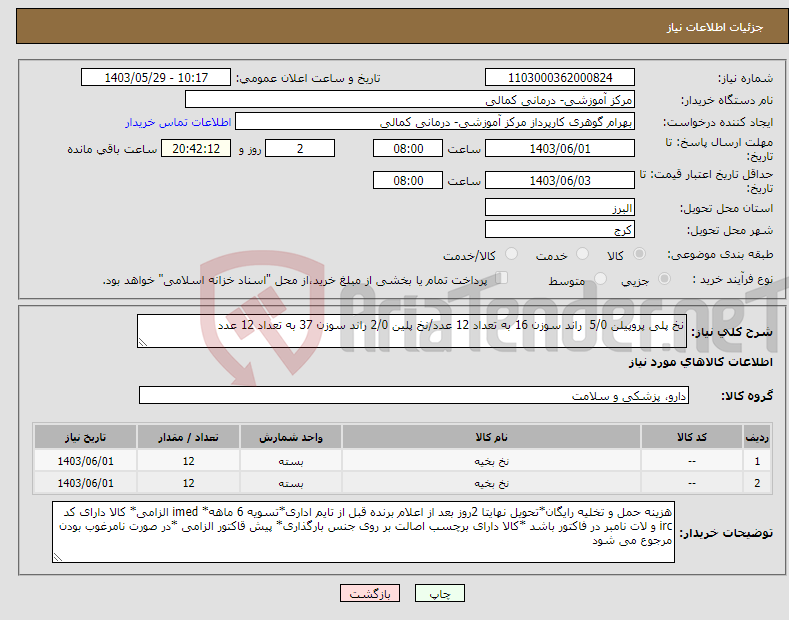Click the شماره نیاز field 1103000362000824
Viewport: 789px width, 620px height.
[560, 78]
